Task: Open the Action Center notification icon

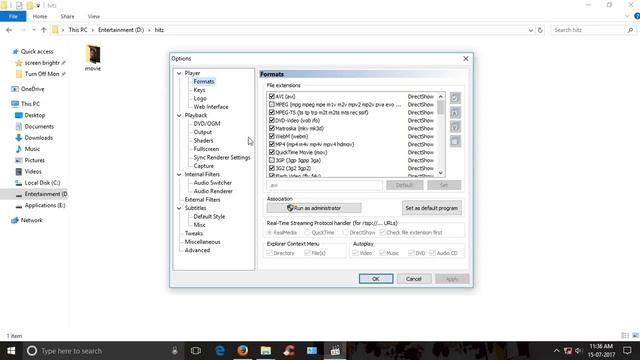Action: (627, 351)
